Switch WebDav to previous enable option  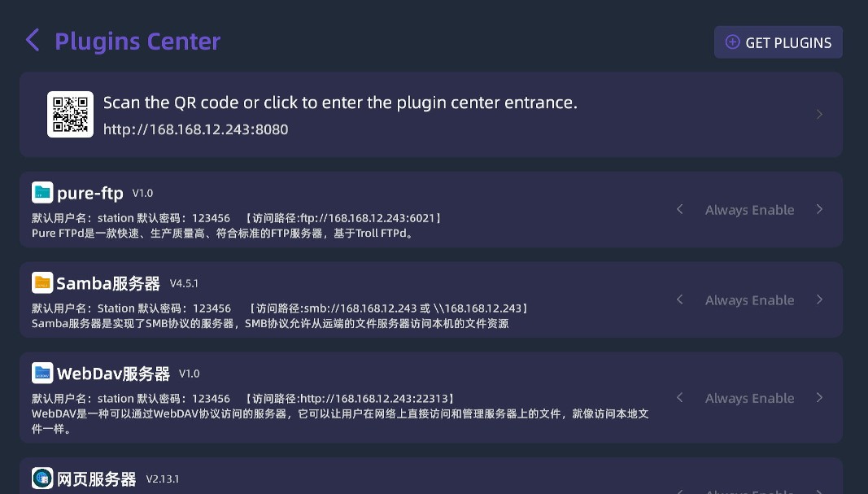[680, 398]
